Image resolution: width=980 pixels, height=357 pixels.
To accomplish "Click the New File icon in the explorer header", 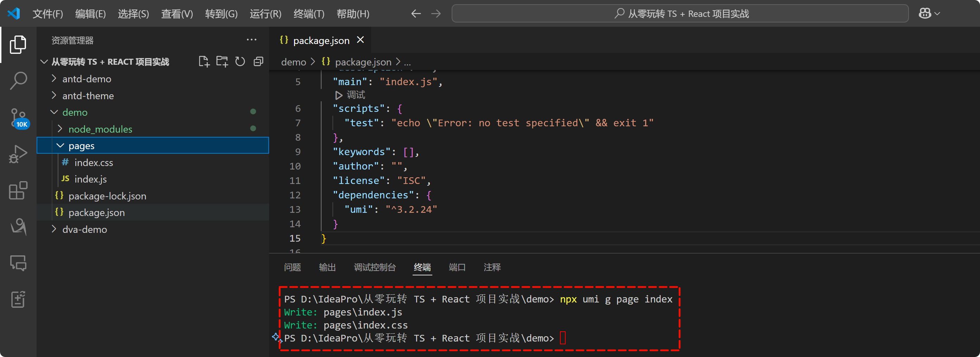I will [x=204, y=61].
